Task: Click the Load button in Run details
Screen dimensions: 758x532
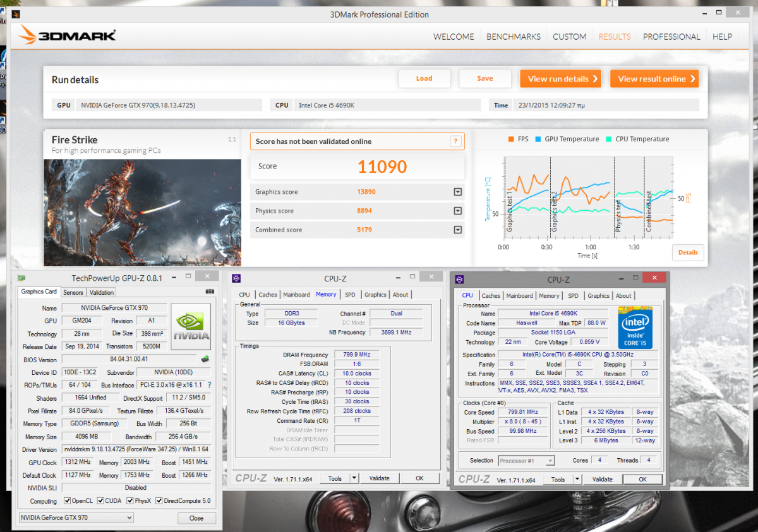Action: tap(424, 78)
